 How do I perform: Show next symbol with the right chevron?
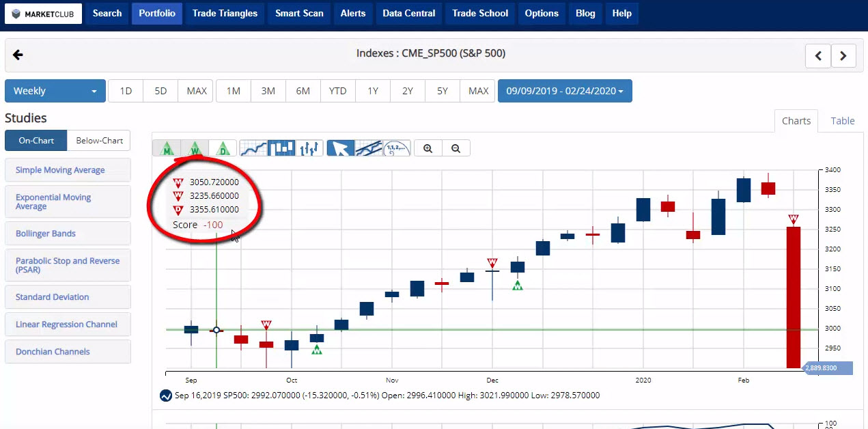click(843, 56)
